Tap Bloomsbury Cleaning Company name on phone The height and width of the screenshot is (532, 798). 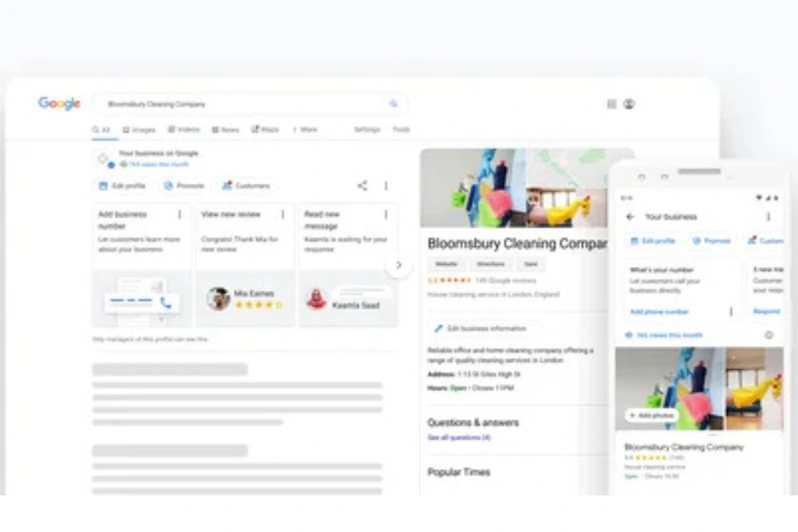click(x=684, y=447)
